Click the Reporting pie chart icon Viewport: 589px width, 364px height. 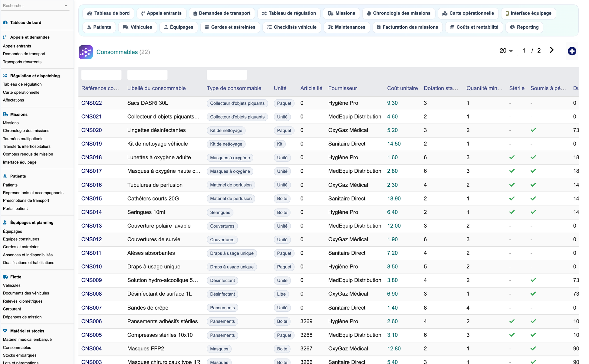coord(512,27)
